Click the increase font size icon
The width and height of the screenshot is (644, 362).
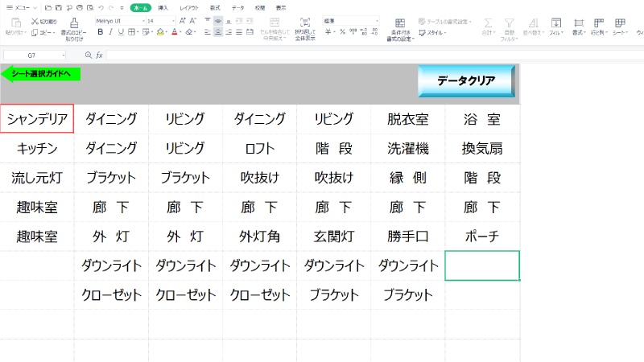click(x=182, y=20)
